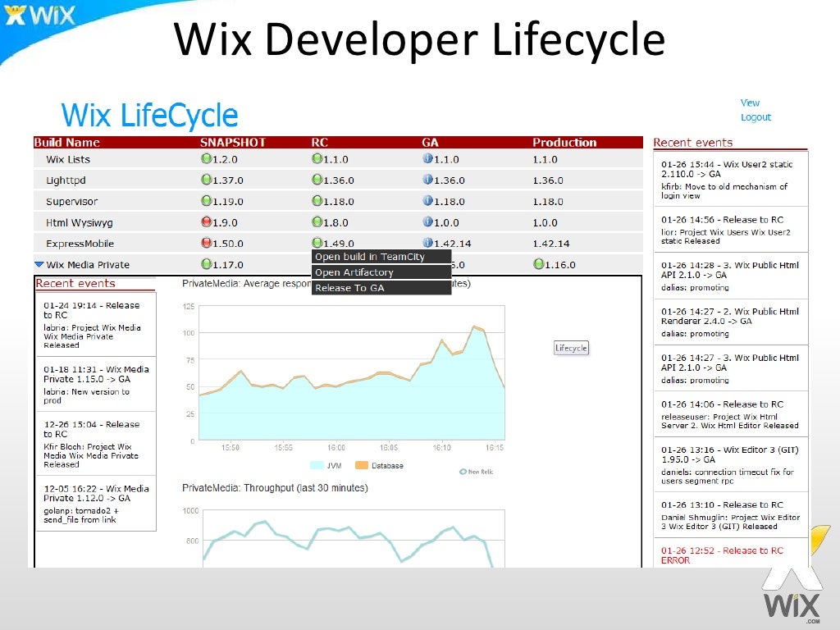This screenshot has height=630, width=840.
Task: Click the New Relic logo under chart
Action: tap(477, 472)
